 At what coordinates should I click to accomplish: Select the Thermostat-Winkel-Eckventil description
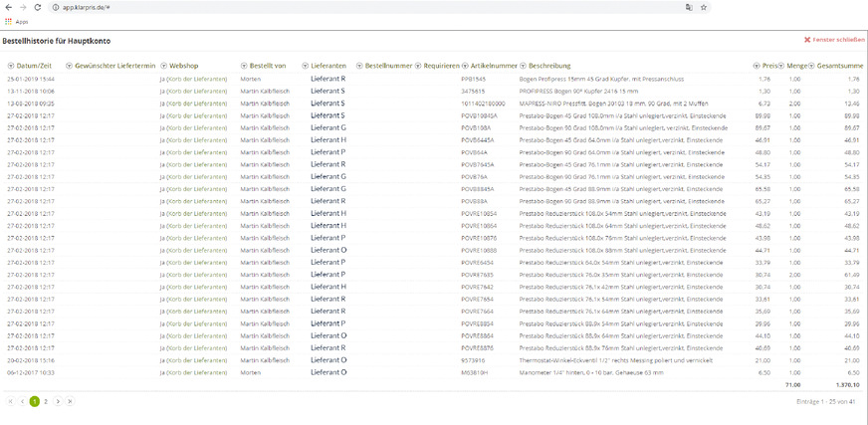[x=615, y=360]
